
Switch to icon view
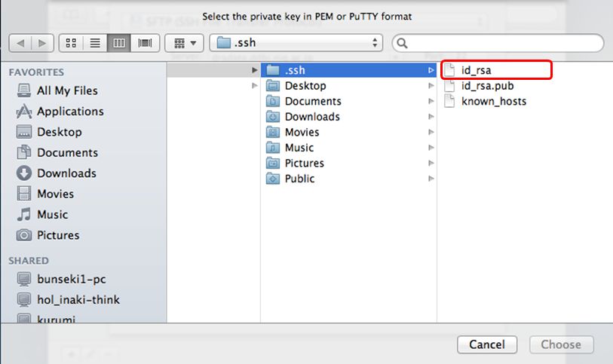[71, 43]
